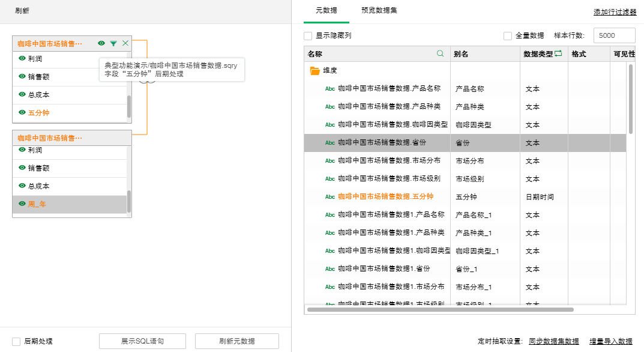Enable the 显示隐藏列 checkbox
The width and height of the screenshot is (644, 352).
tap(308, 36)
